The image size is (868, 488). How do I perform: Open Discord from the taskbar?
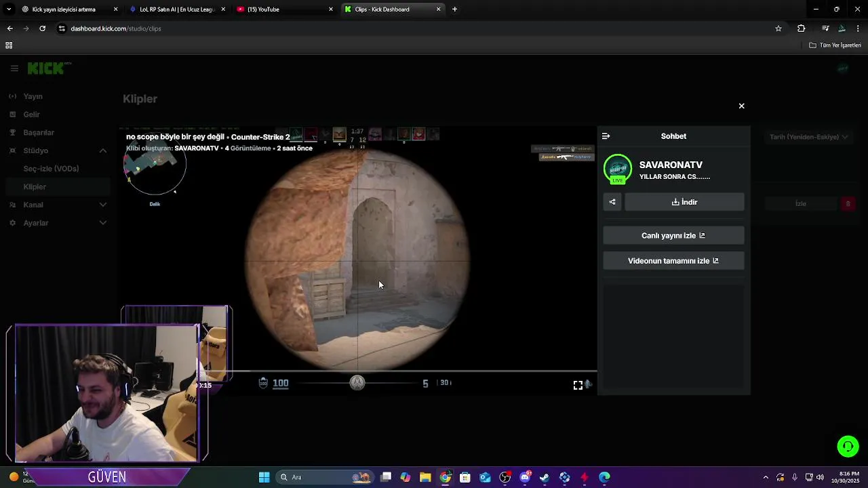[525, 477]
